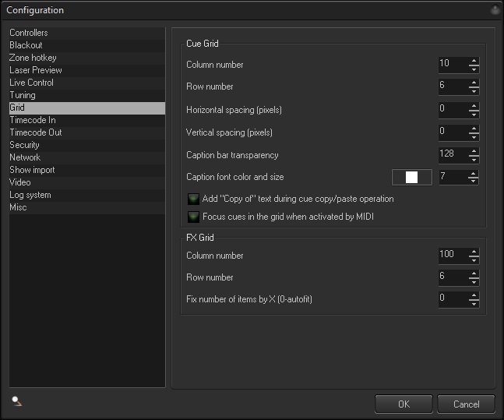Screen dimensions: 504x420
Task: Decrease vertical spacing using down arrow
Action: pyautogui.click(x=474, y=136)
